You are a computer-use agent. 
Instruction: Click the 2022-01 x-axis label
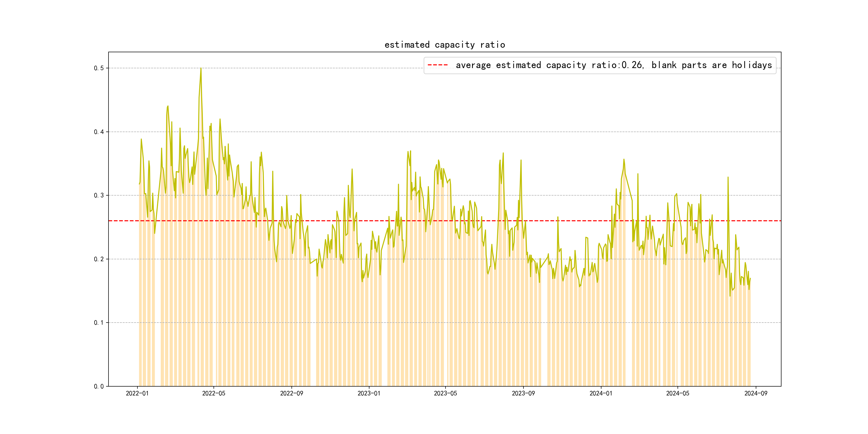137,393
